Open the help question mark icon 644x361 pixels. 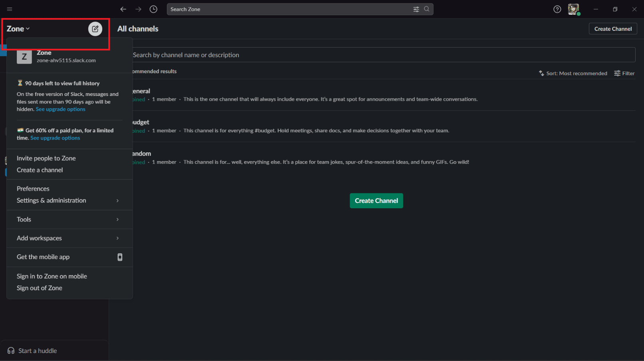pyautogui.click(x=557, y=9)
